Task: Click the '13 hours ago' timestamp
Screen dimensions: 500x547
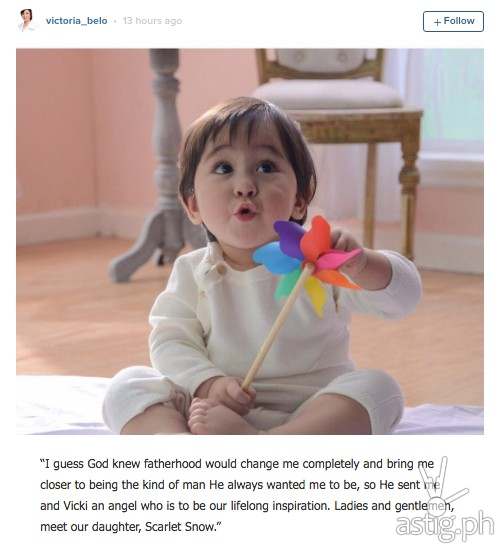Action: pyautogui.click(x=152, y=21)
